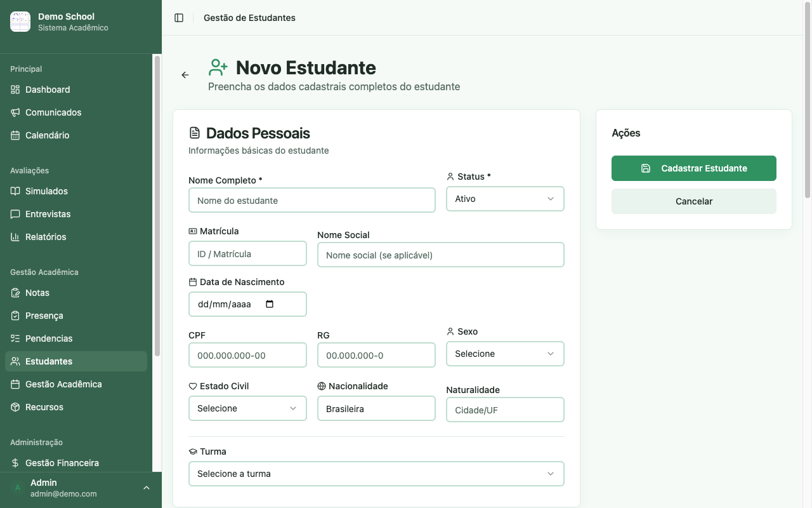812x508 pixels.
Task: Open Presença page link
Action: click(x=76, y=316)
